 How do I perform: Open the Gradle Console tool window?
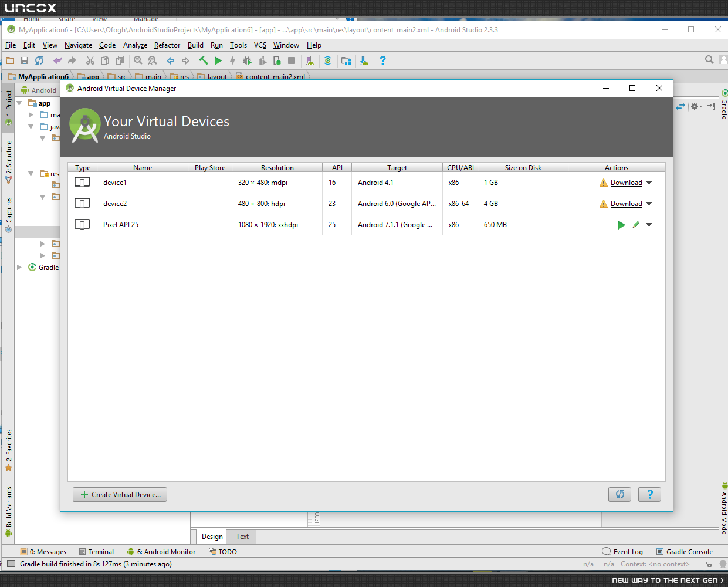coord(684,552)
